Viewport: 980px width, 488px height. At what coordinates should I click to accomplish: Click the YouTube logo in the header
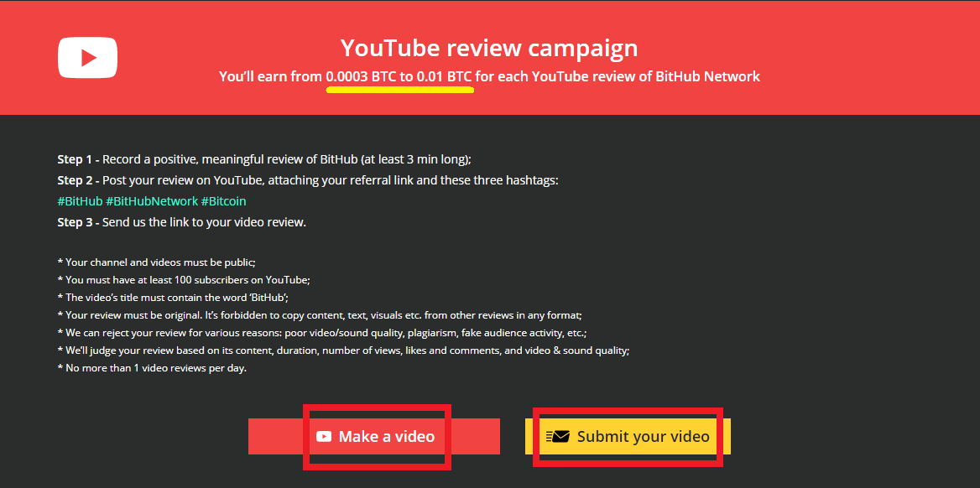point(87,58)
